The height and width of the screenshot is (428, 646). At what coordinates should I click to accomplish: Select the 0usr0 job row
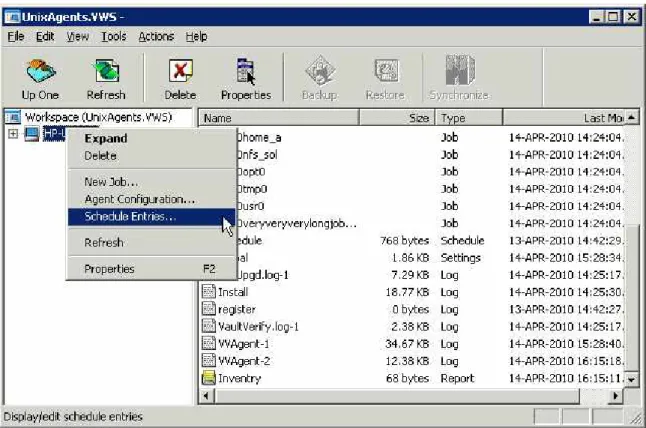(431, 206)
